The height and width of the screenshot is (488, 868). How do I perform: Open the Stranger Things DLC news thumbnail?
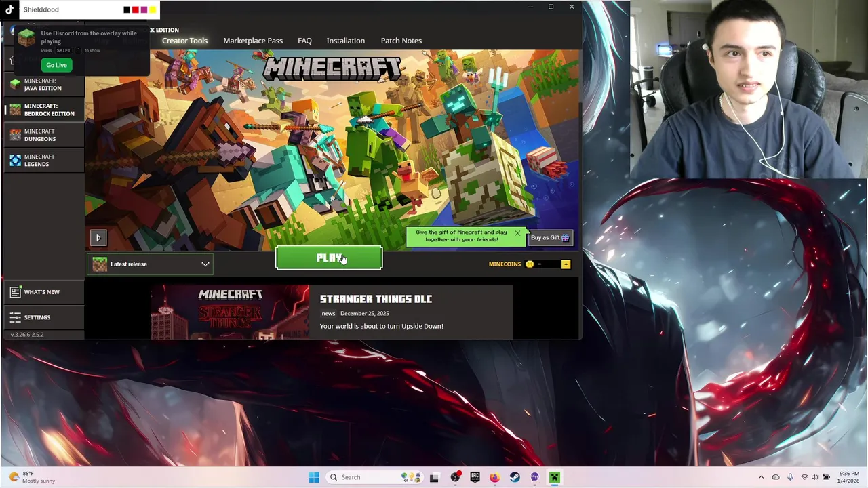tap(230, 312)
